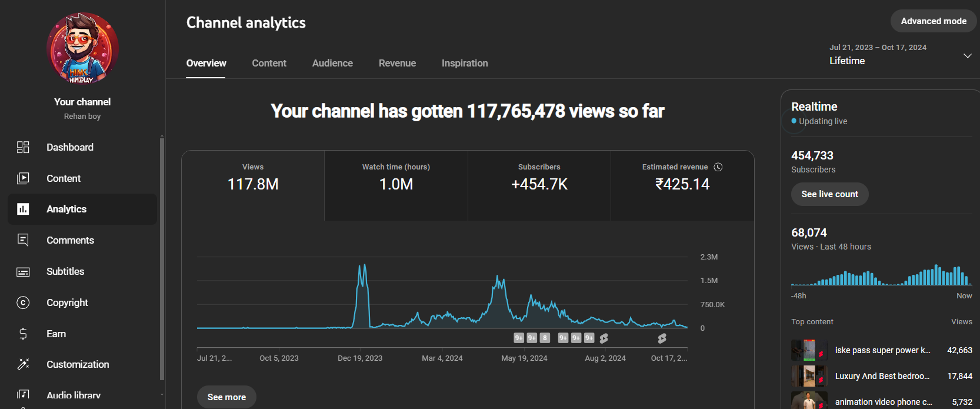Click the 'May 19, 2024' axis label

point(524,358)
